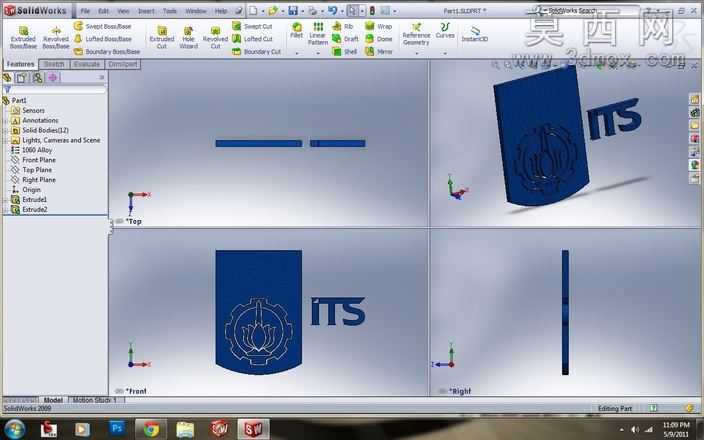Click the Print icon
This screenshot has width=704, height=440.
point(312,10)
